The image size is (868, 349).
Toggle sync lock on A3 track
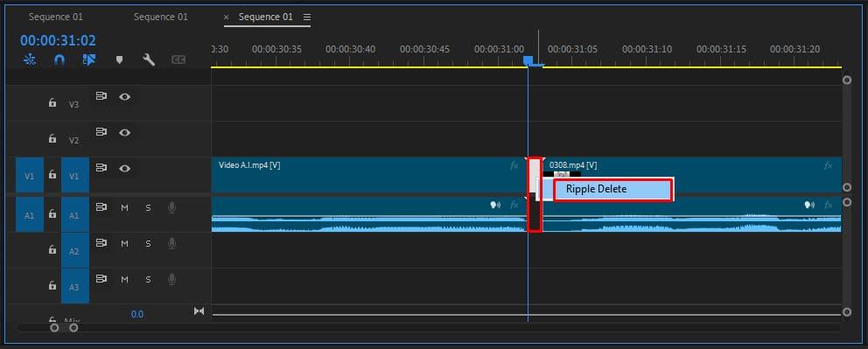(x=101, y=278)
